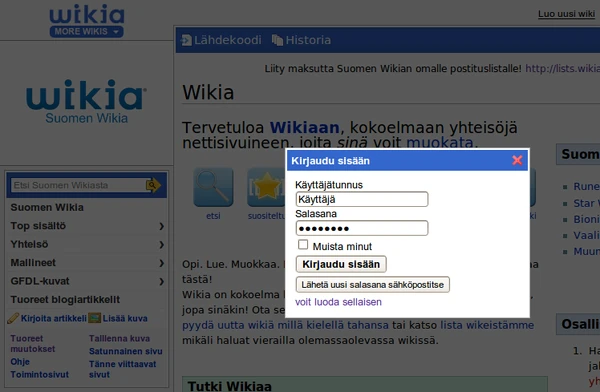Click the Kirjaudu sisään login button
The width and height of the screenshot is (600, 392).
341,264
